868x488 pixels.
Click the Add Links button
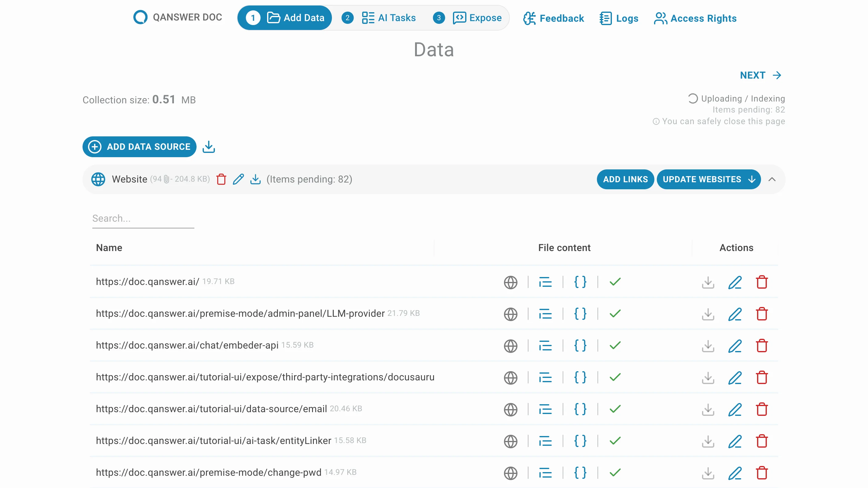click(x=625, y=179)
